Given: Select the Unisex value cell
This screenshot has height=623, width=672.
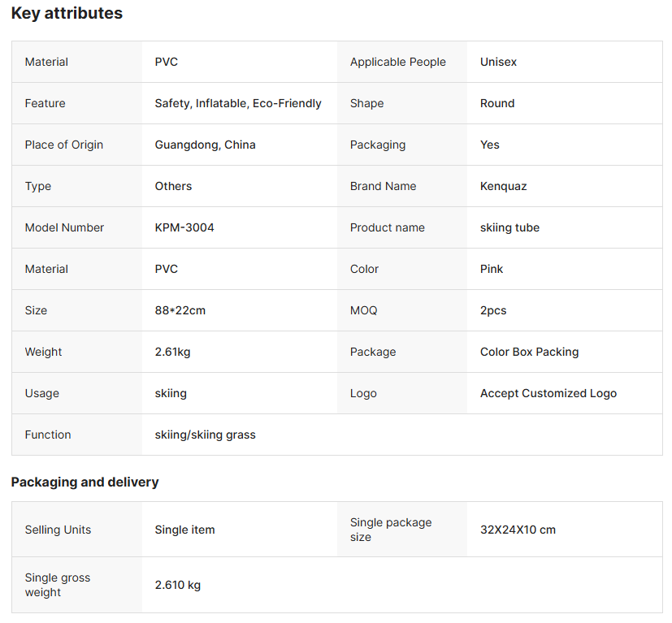Looking at the screenshot, I should (x=498, y=62).
